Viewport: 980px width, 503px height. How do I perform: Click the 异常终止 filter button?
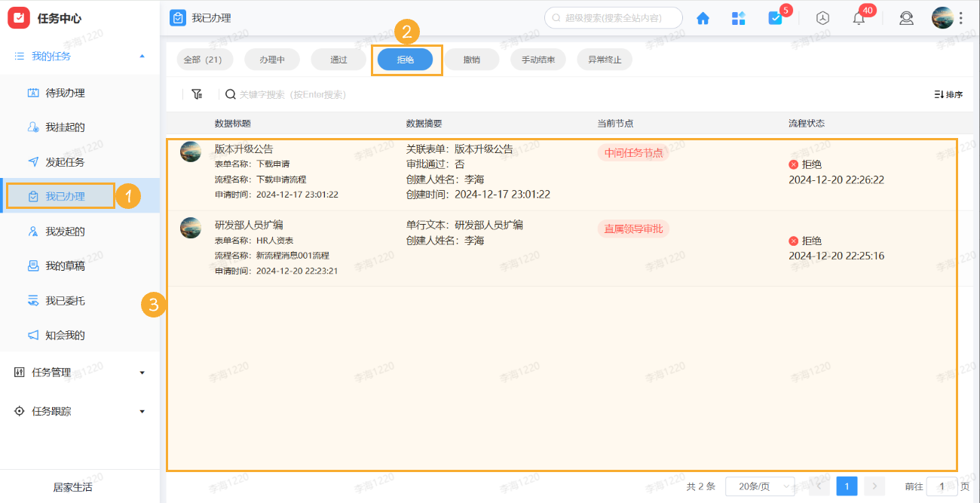[604, 59]
